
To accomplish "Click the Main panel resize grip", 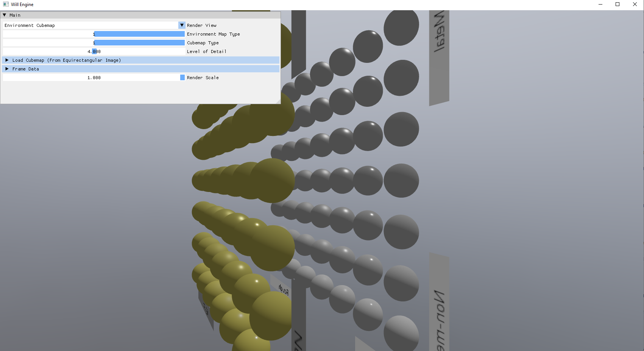I will coord(278,101).
